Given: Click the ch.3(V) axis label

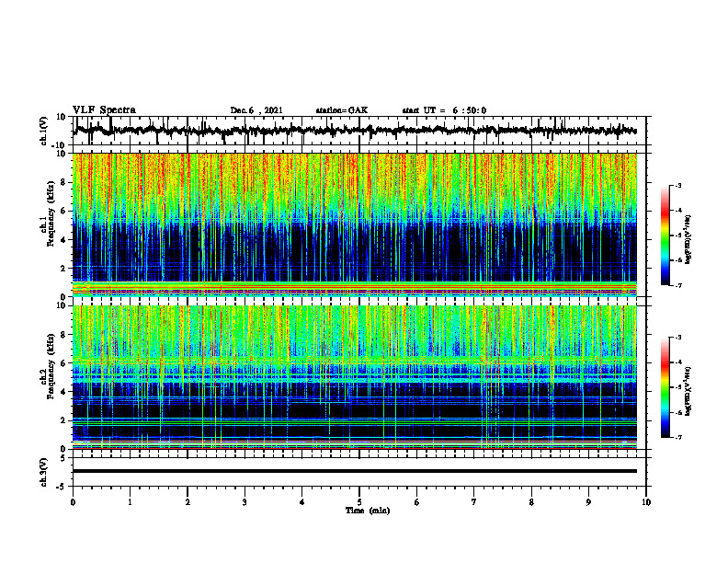Looking at the screenshot, I should tap(44, 472).
